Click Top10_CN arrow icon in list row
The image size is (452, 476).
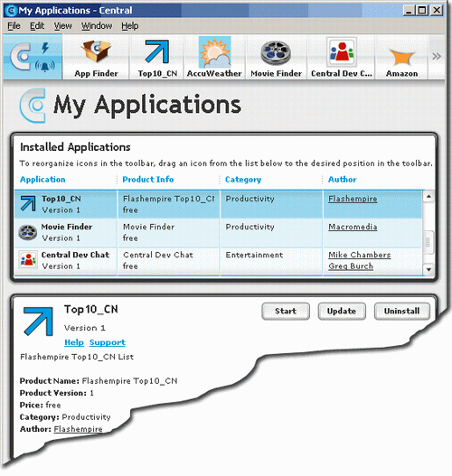coord(28,203)
